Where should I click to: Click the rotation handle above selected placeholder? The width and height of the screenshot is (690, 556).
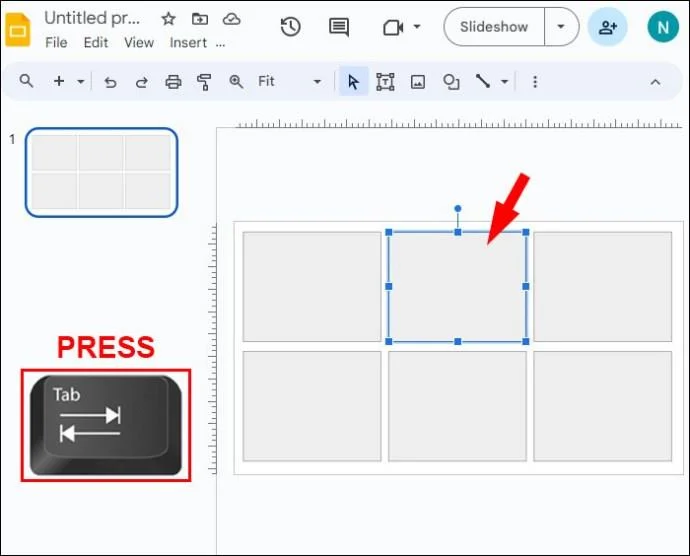(458, 209)
